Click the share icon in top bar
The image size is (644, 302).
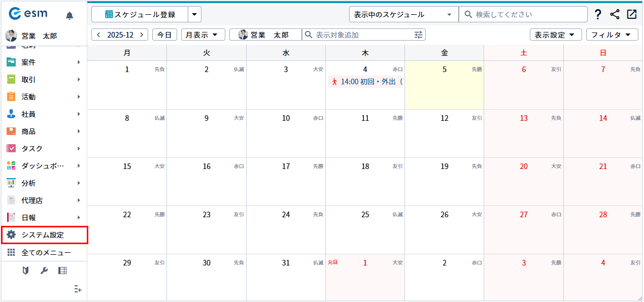pyautogui.click(x=615, y=15)
